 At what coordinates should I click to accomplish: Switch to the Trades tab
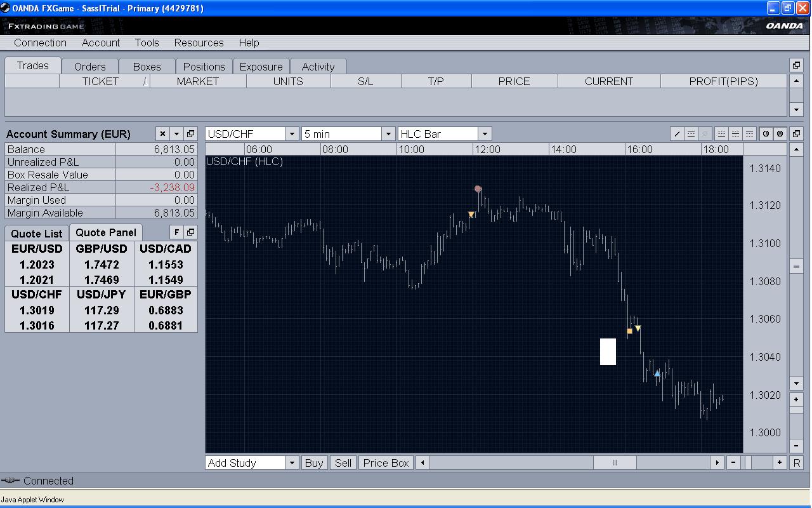(x=33, y=65)
